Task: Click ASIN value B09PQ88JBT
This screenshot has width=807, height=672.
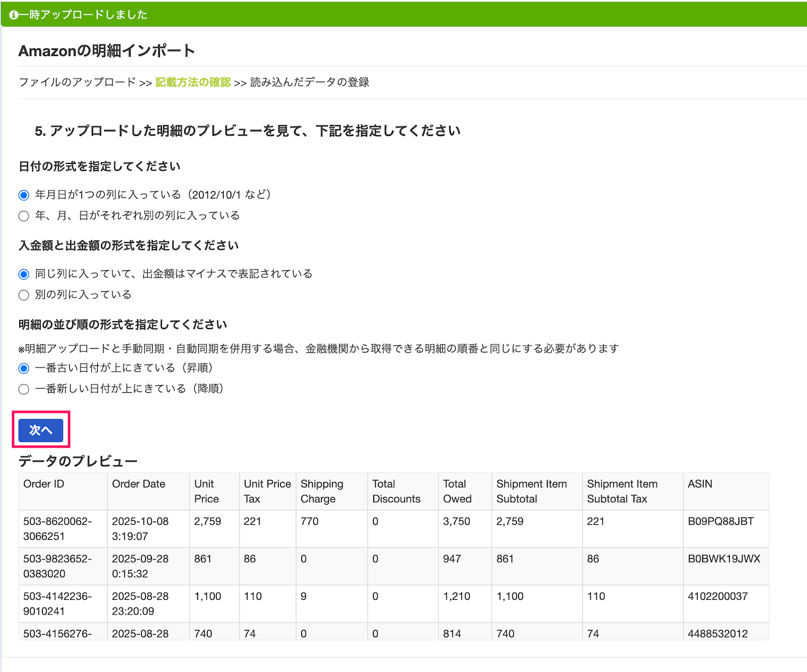Action: point(721,522)
